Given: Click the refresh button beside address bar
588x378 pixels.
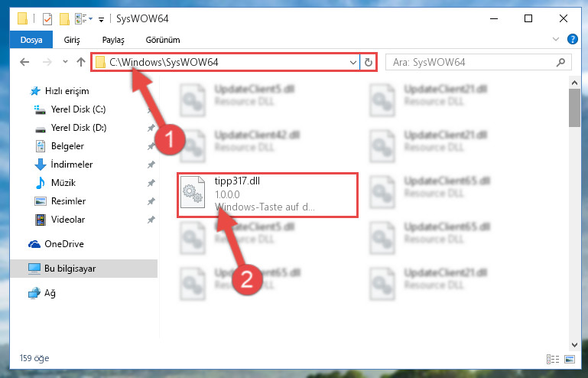Looking at the screenshot, I should [369, 62].
